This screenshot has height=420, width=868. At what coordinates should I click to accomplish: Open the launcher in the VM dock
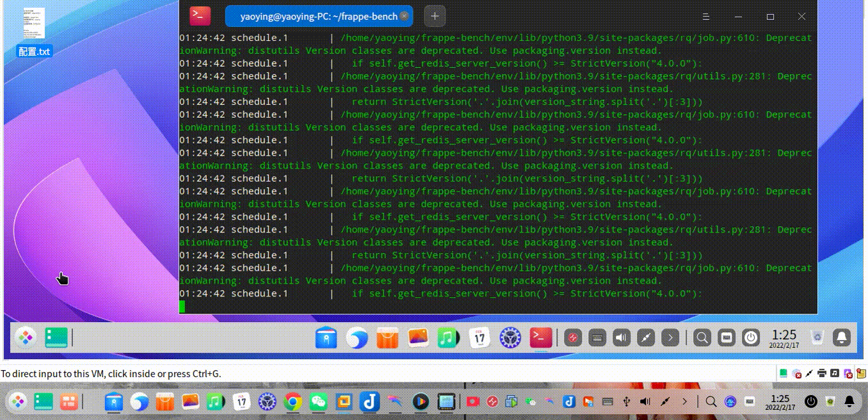tap(26, 337)
